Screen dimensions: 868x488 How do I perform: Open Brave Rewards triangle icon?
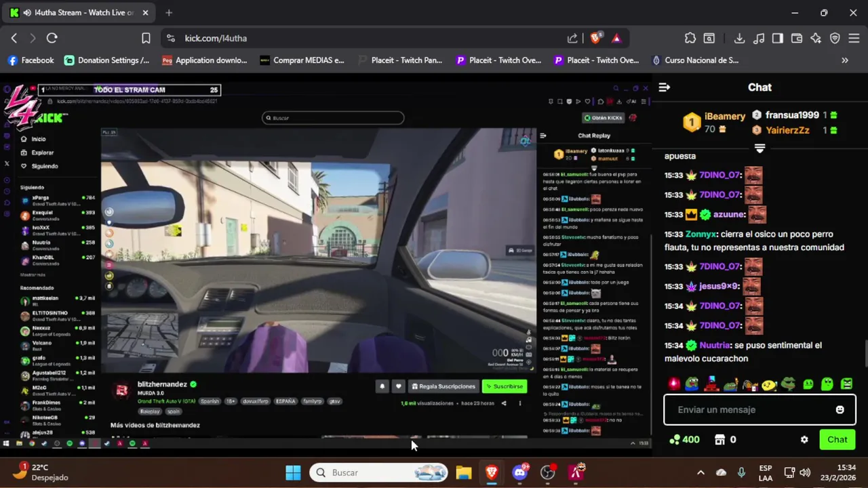pyautogui.click(x=616, y=39)
